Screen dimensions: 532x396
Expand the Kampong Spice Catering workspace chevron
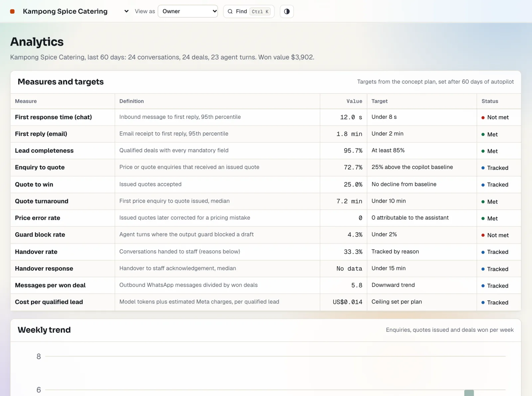click(x=126, y=11)
